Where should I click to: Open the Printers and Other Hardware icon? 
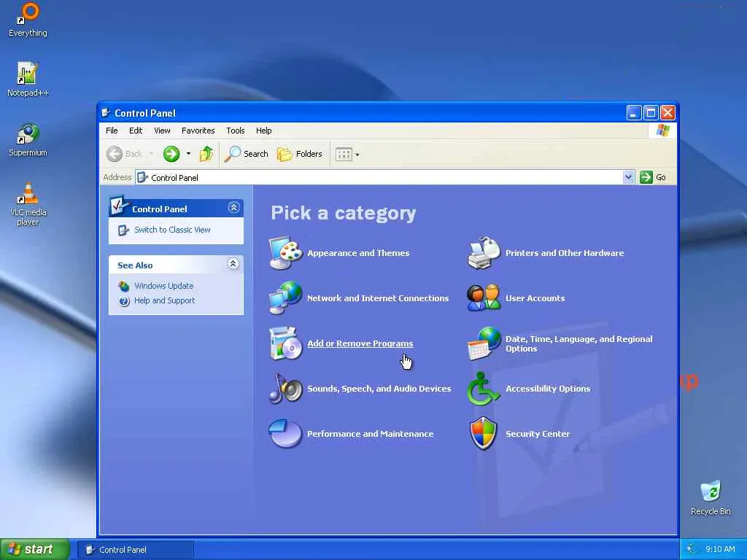[484, 253]
